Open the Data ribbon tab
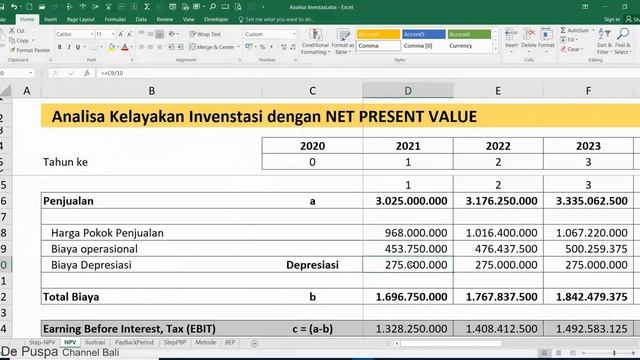The height and width of the screenshot is (360, 640). point(141,19)
